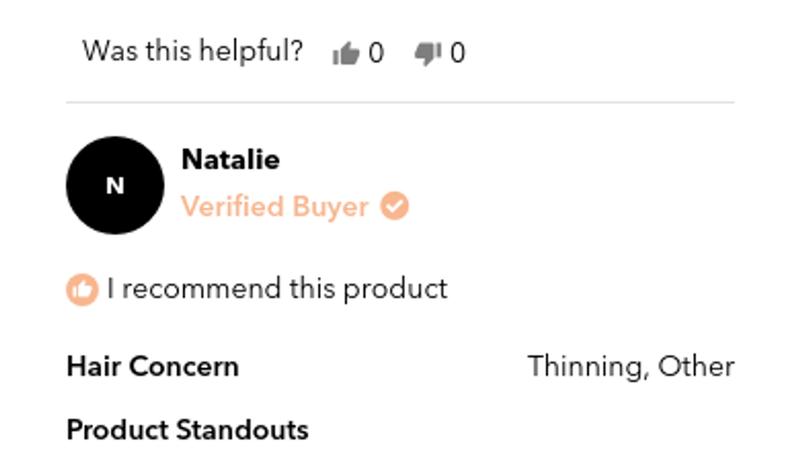Click the horizontal divider above Natalie's review
The width and height of the screenshot is (800, 450).
tap(400, 102)
